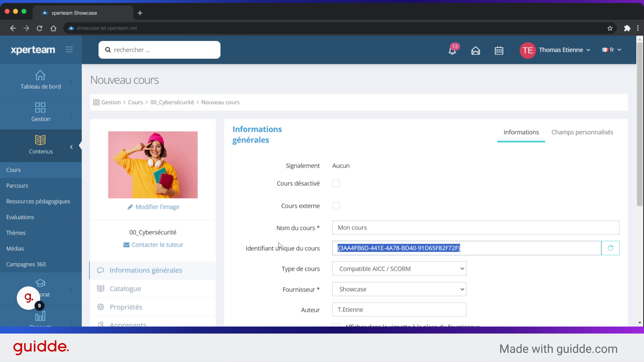Open the notifications bell icon
The height and width of the screenshot is (362, 644).
[452, 51]
